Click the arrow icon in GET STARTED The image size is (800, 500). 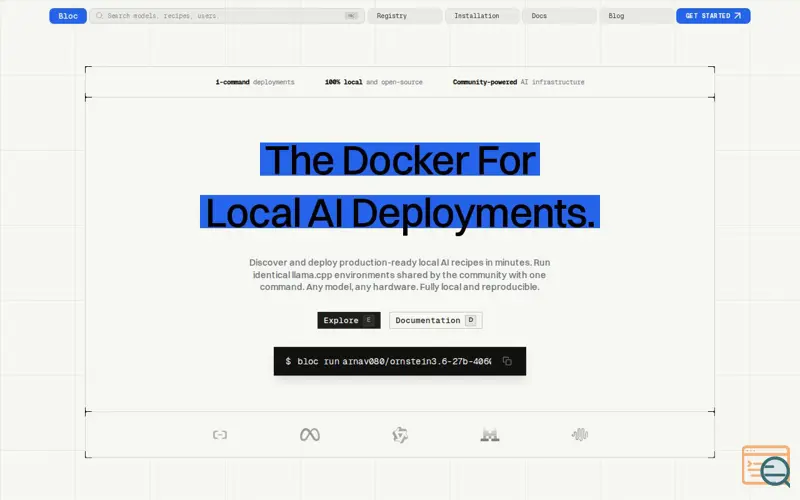pos(738,16)
